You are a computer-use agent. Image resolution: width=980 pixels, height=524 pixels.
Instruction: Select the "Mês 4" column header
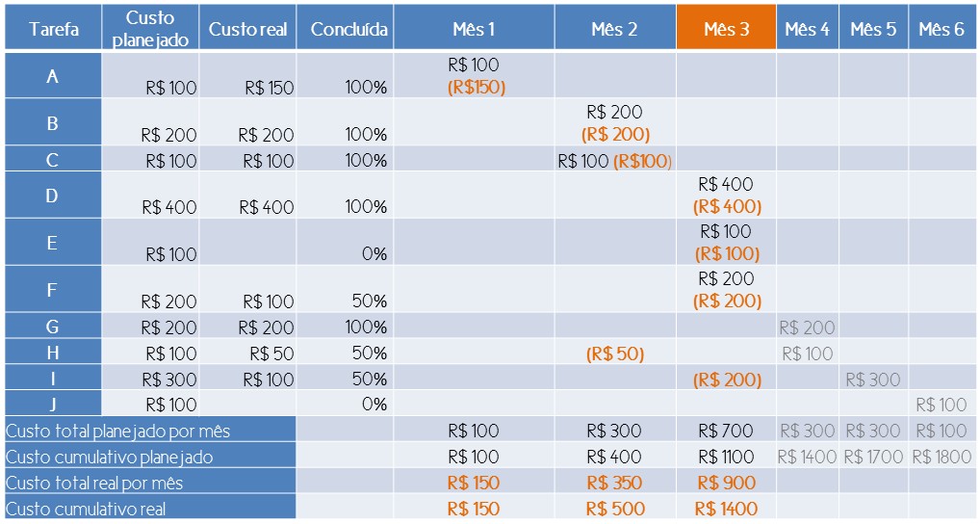pos(807,29)
